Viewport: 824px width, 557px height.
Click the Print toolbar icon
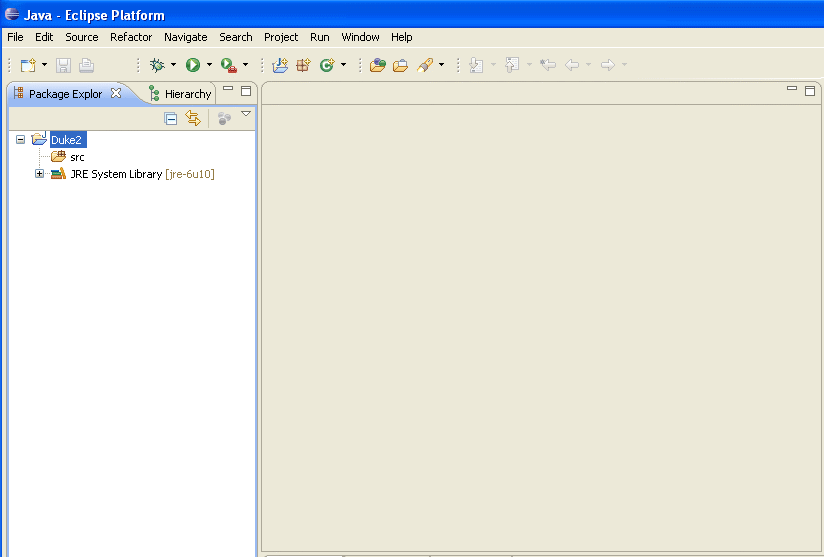(x=87, y=65)
